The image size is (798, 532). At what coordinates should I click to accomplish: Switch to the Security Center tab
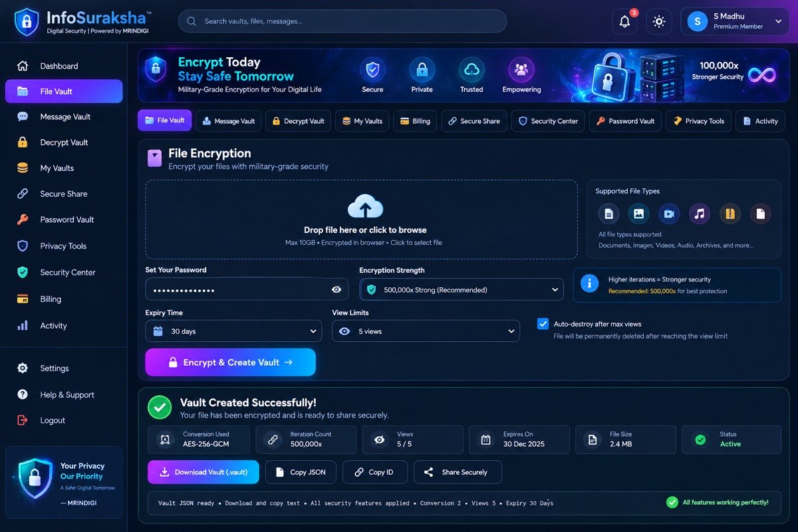point(549,121)
